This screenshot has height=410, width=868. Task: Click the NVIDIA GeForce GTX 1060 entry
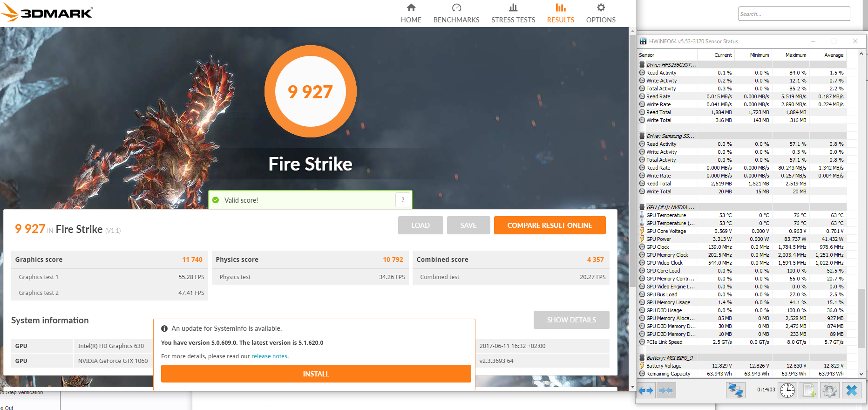113,361
